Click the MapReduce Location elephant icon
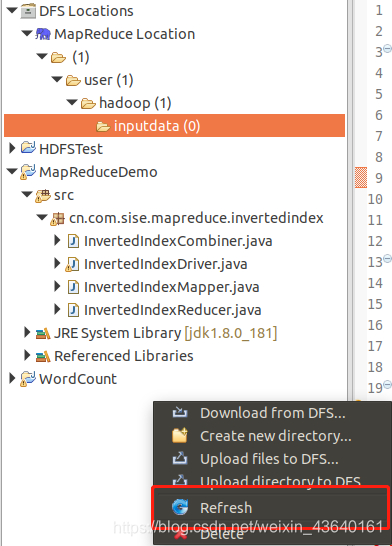Image resolution: width=392 pixels, height=546 pixels. coord(43,34)
